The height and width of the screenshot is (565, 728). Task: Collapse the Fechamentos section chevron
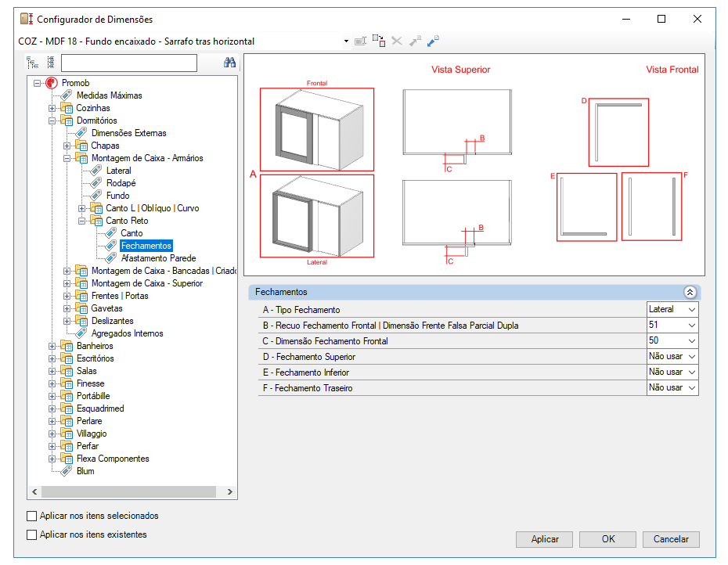point(690,292)
